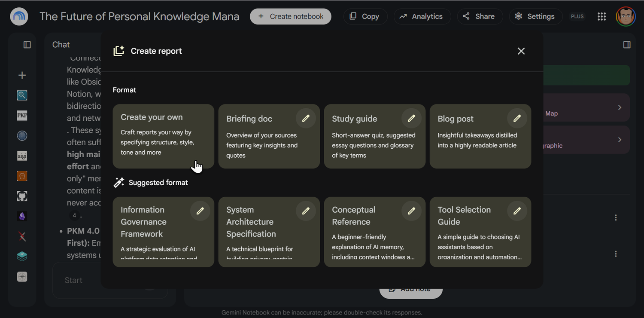Select the brain source icon

point(22,136)
